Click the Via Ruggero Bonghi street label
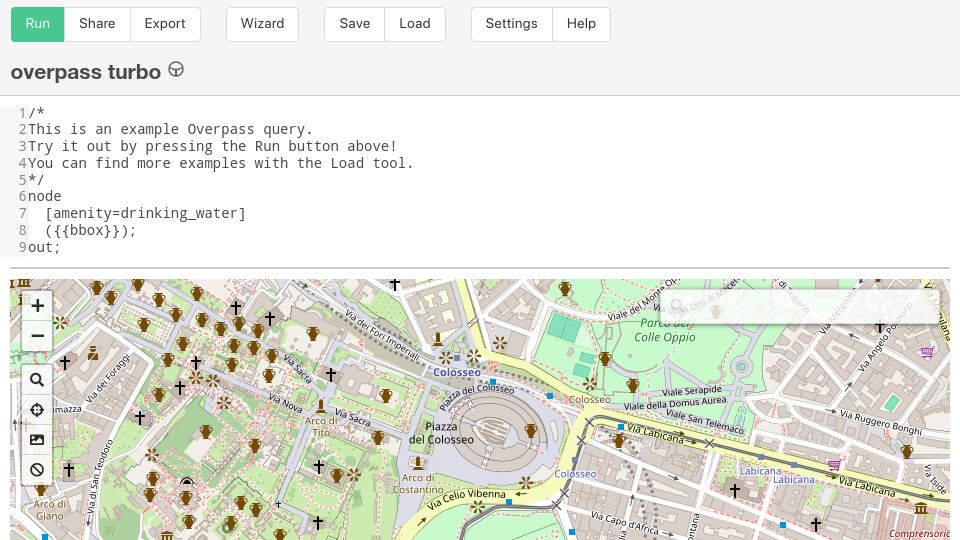960x540 pixels. (x=880, y=422)
